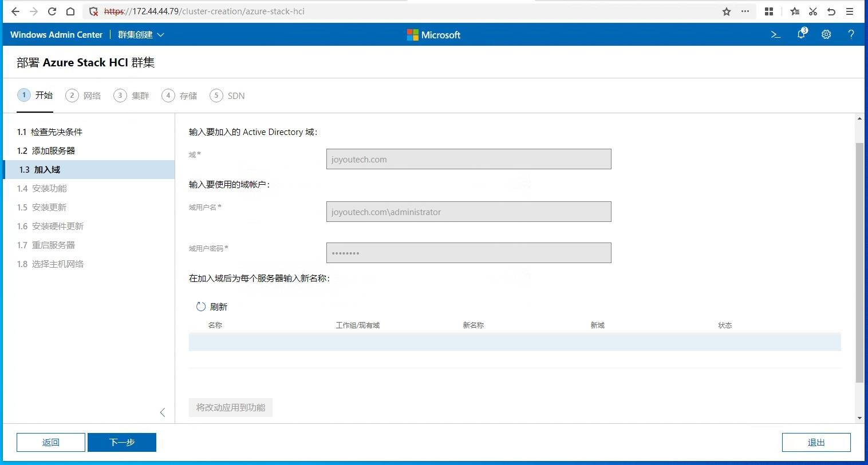Click the domain username field
This screenshot has height=465, width=868.
coord(469,212)
